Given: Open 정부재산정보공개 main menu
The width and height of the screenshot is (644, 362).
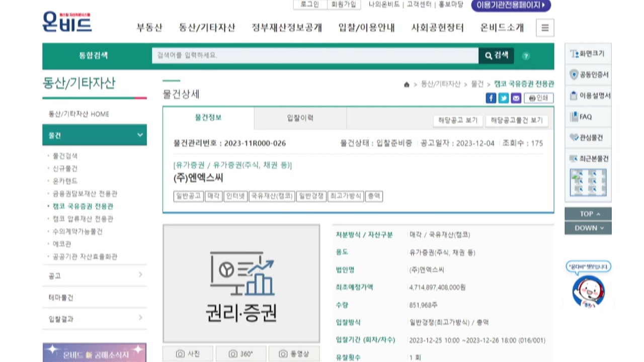Looking at the screenshot, I should pyautogui.click(x=287, y=28).
